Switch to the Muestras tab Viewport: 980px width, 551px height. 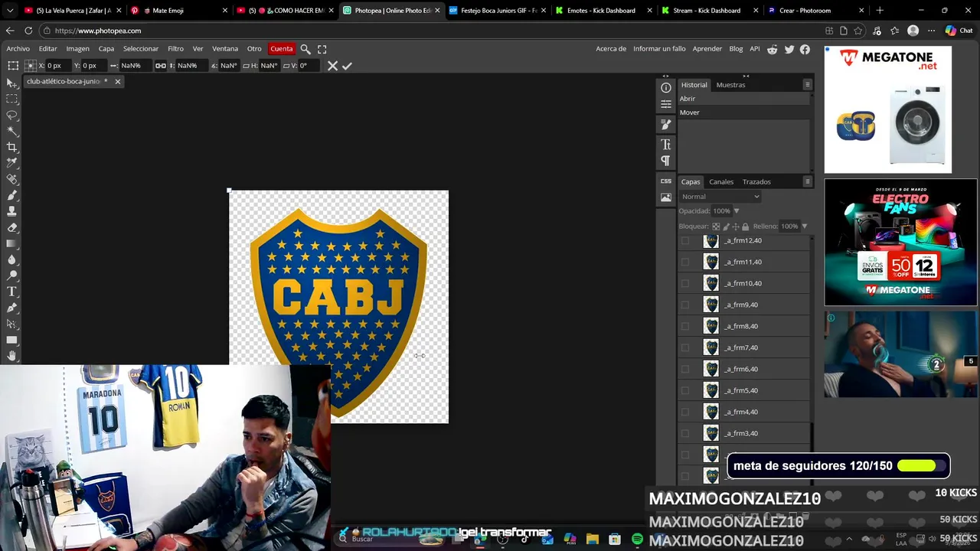point(730,85)
